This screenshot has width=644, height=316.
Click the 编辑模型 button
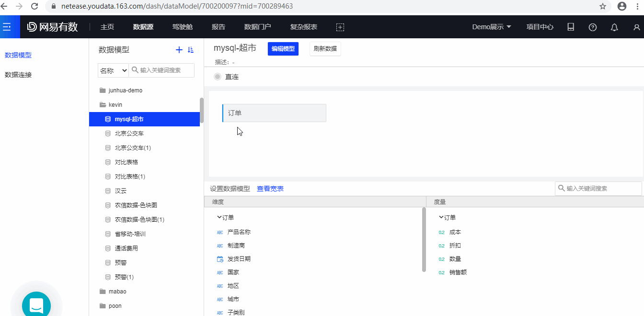tap(283, 49)
